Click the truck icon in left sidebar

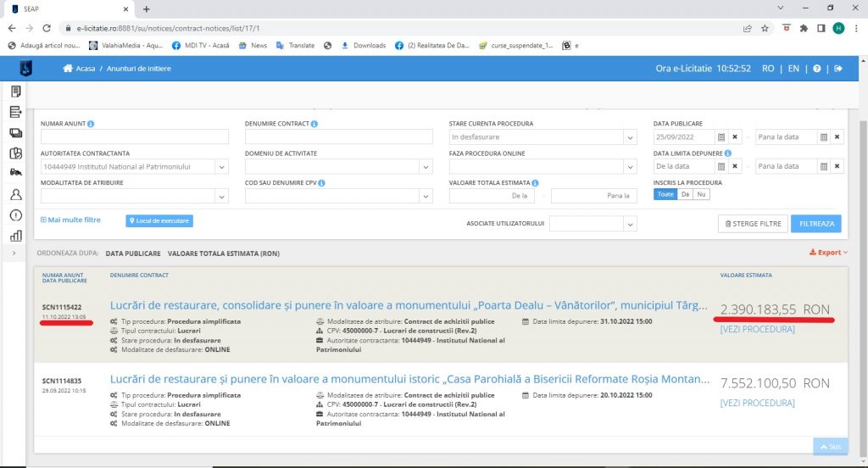point(15,173)
